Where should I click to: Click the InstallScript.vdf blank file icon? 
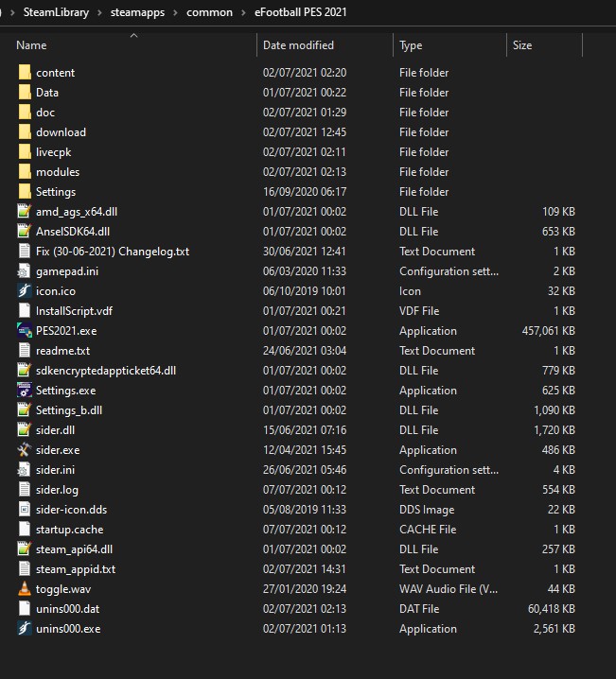coord(25,310)
